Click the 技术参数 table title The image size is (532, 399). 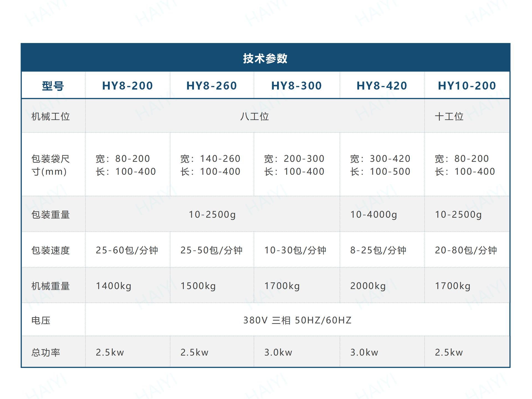click(265, 58)
